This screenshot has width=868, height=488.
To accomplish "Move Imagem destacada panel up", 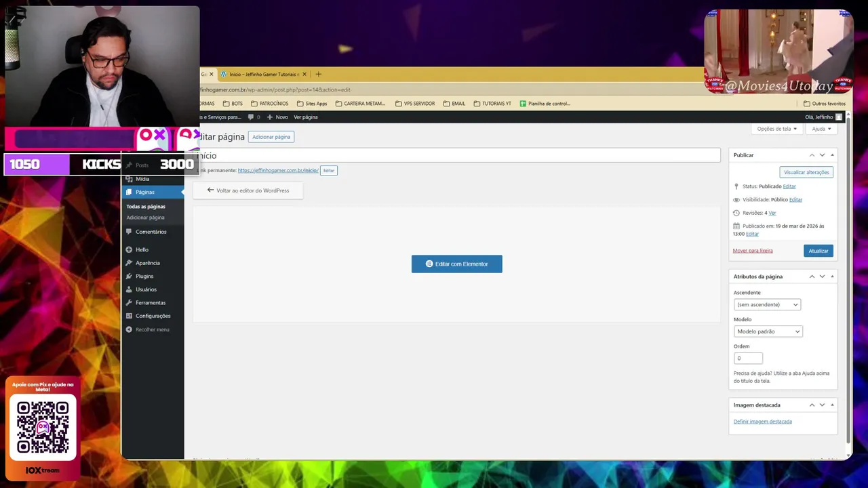I will pos(812,405).
